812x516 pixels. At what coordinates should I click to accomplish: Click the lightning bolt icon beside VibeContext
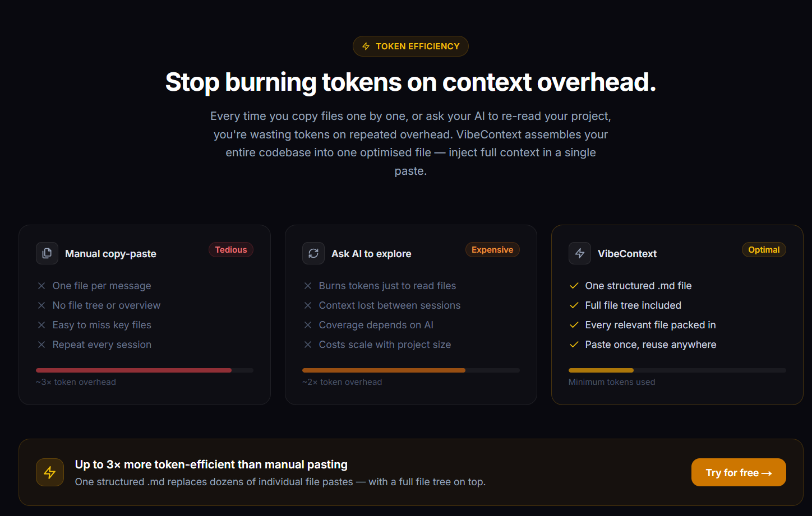[580, 253]
